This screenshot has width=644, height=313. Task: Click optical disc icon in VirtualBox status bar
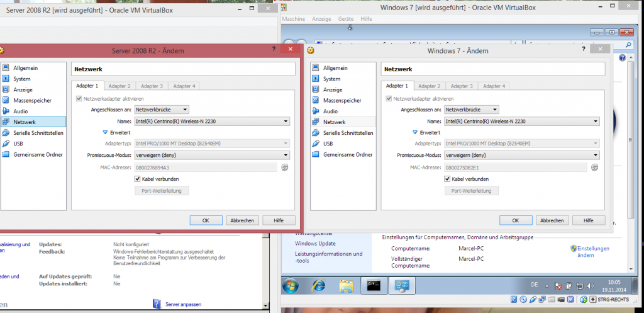pyautogui.click(x=523, y=299)
